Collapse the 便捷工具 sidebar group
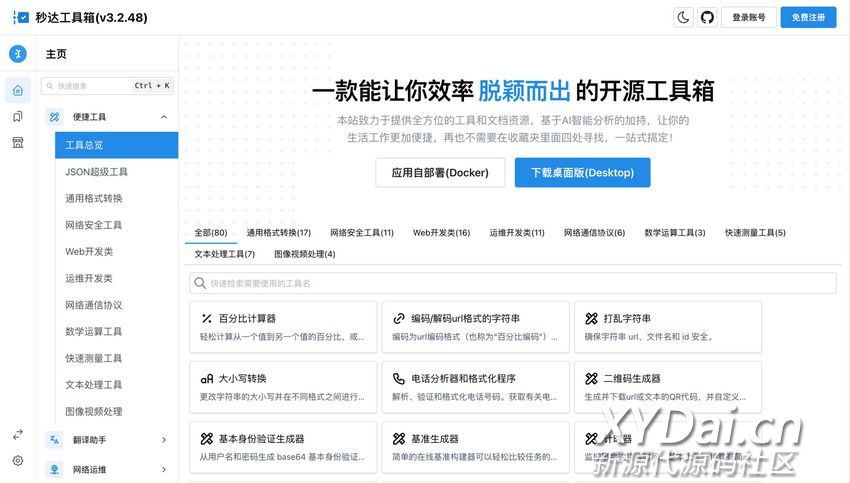Viewport: 850px width, 483px height. [x=163, y=117]
